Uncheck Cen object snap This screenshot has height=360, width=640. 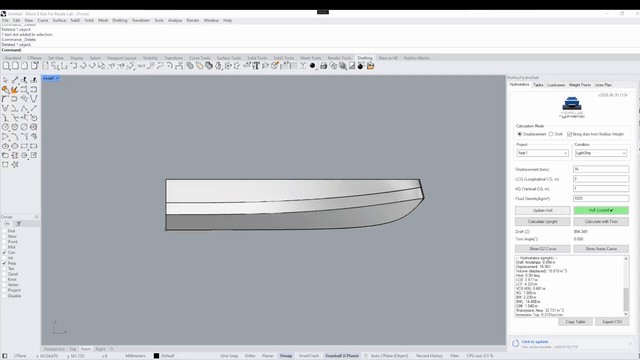(4, 253)
